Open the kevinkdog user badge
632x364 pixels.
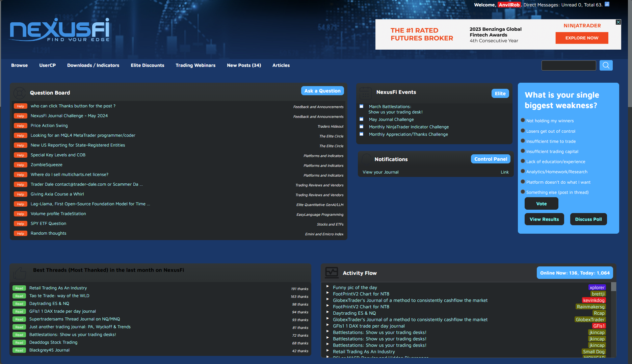pyautogui.click(x=594, y=300)
